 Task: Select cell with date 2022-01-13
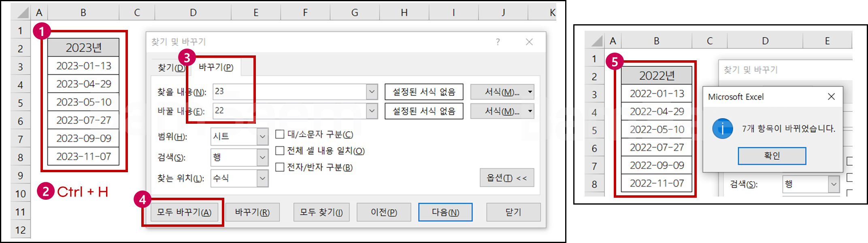(657, 94)
